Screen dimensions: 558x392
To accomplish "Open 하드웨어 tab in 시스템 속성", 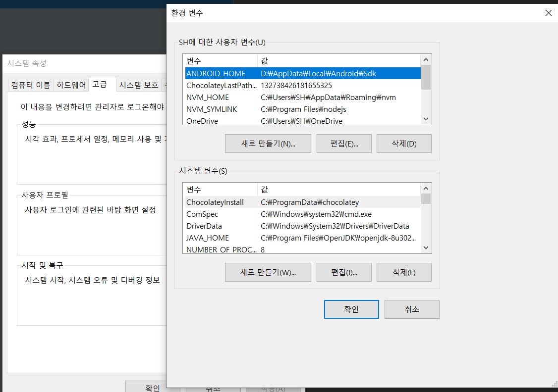I will [x=71, y=85].
